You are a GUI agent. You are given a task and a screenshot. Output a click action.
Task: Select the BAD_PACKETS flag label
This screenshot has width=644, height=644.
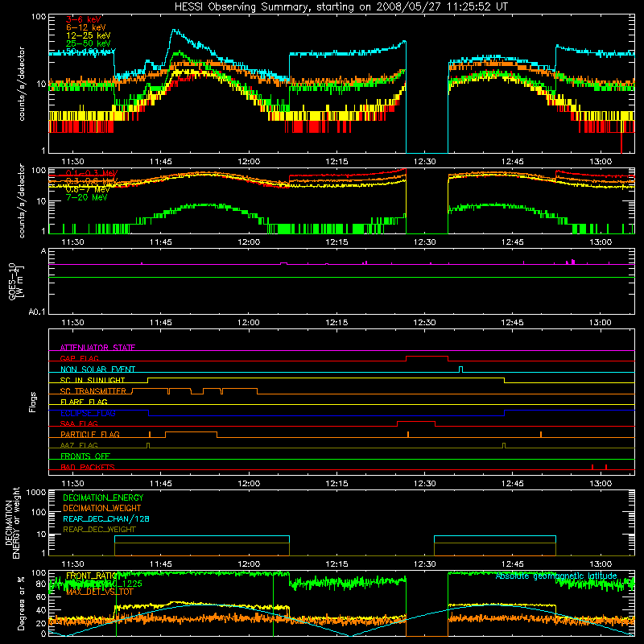click(88, 467)
